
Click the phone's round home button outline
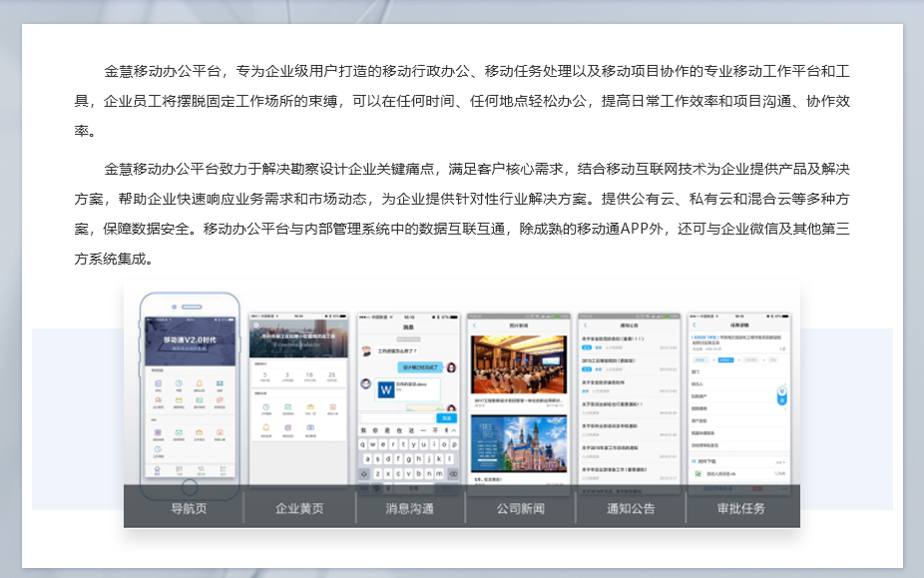189,487
